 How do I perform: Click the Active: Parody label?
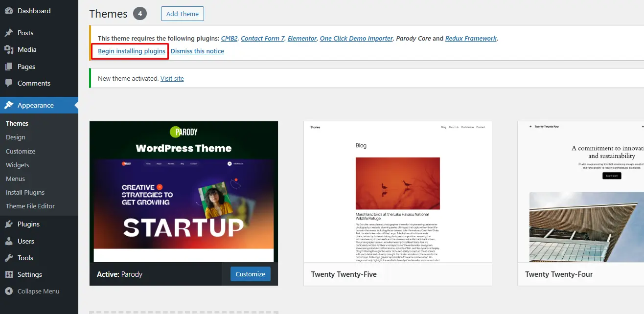tap(119, 274)
